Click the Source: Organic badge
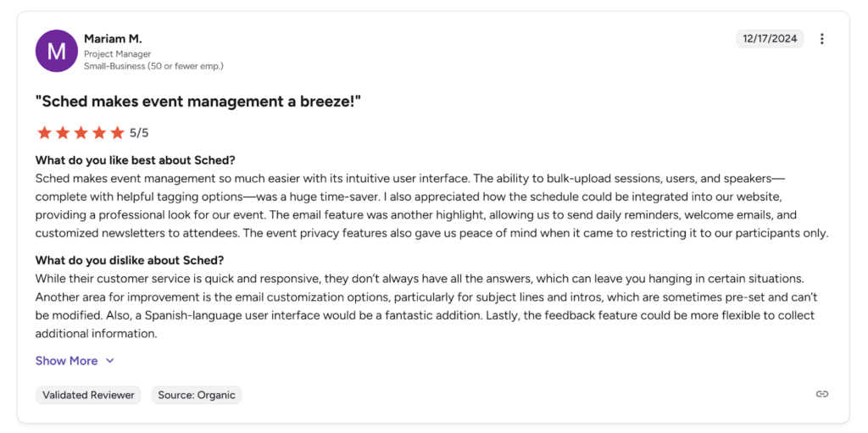This screenshot has height=433, width=868. point(197,395)
